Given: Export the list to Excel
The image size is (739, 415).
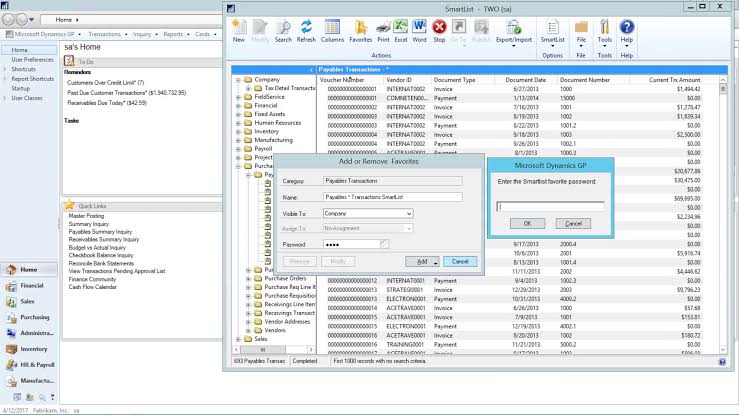Looking at the screenshot, I should coord(401,31).
